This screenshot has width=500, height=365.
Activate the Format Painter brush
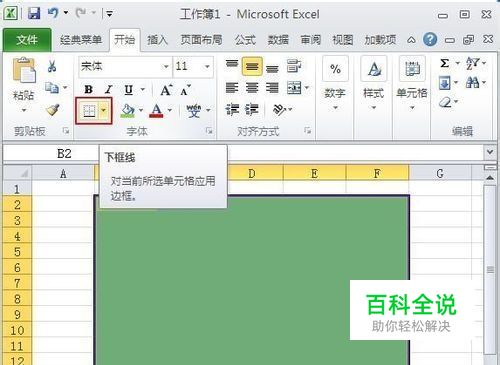[x=53, y=110]
